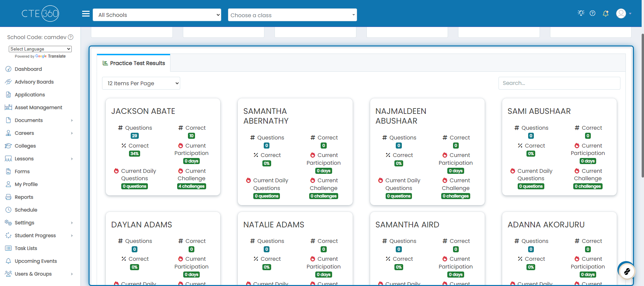Click the Search input field
This screenshot has height=286, width=644.
click(x=559, y=83)
